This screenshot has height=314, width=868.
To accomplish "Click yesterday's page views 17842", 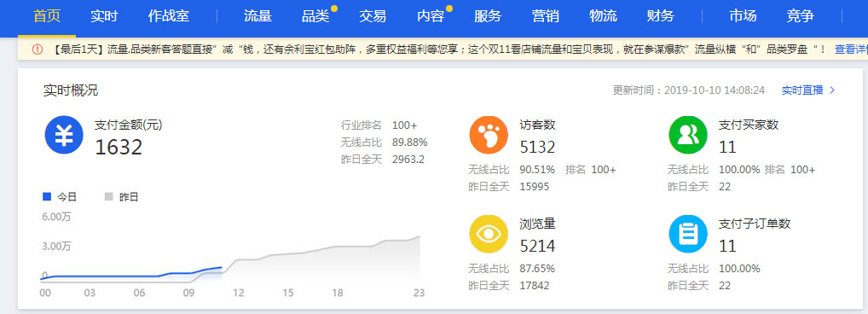I will (x=535, y=286).
